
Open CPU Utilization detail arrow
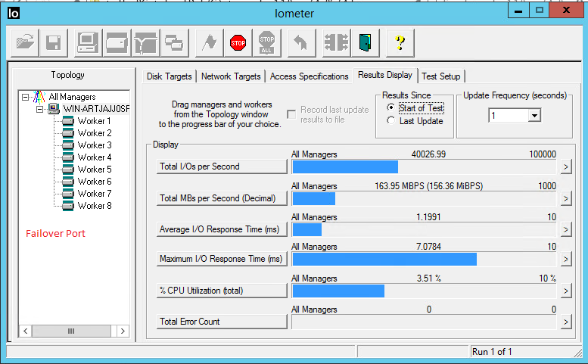click(566, 291)
